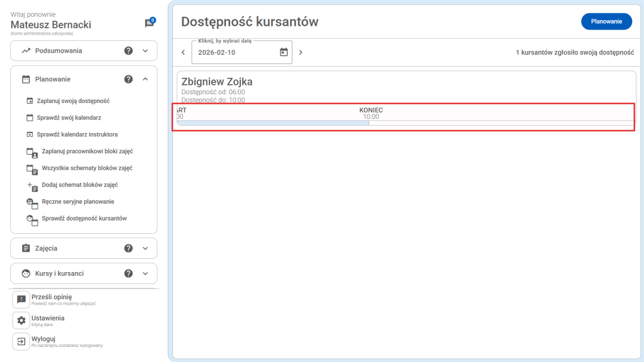
Task: Click help icon beside Podsumowania
Action: pos(128,51)
